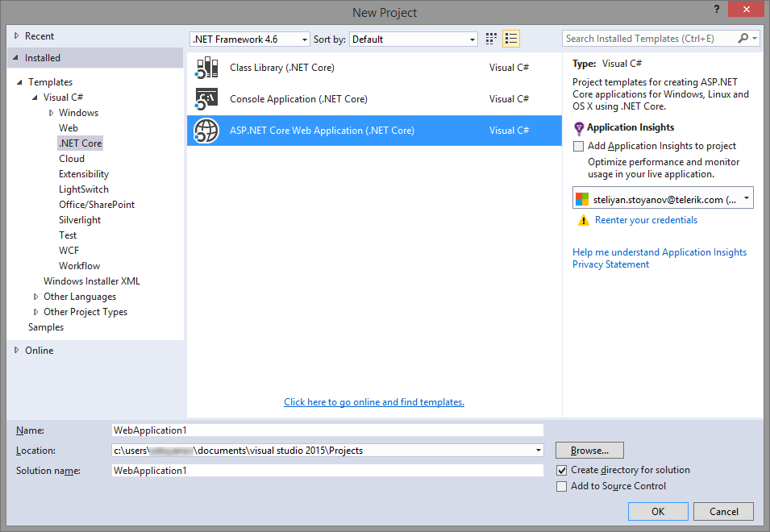The width and height of the screenshot is (770, 532).
Task: Click the Class Library template icon
Action: coord(206,68)
